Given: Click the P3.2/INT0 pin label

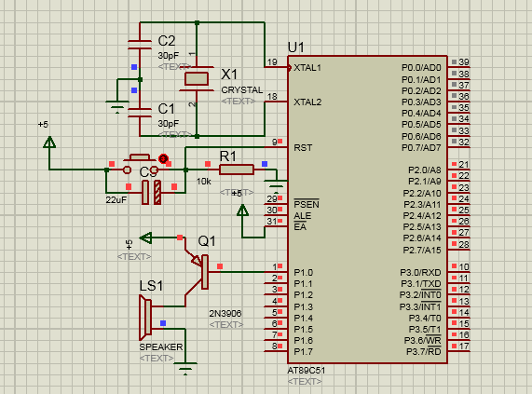Looking at the screenshot, I should (420, 295).
